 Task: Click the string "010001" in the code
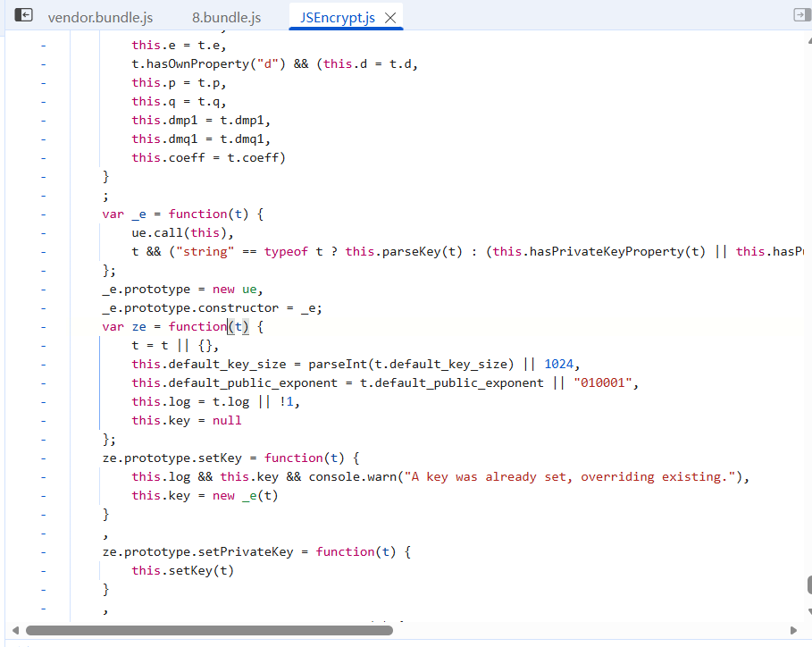click(x=603, y=382)
